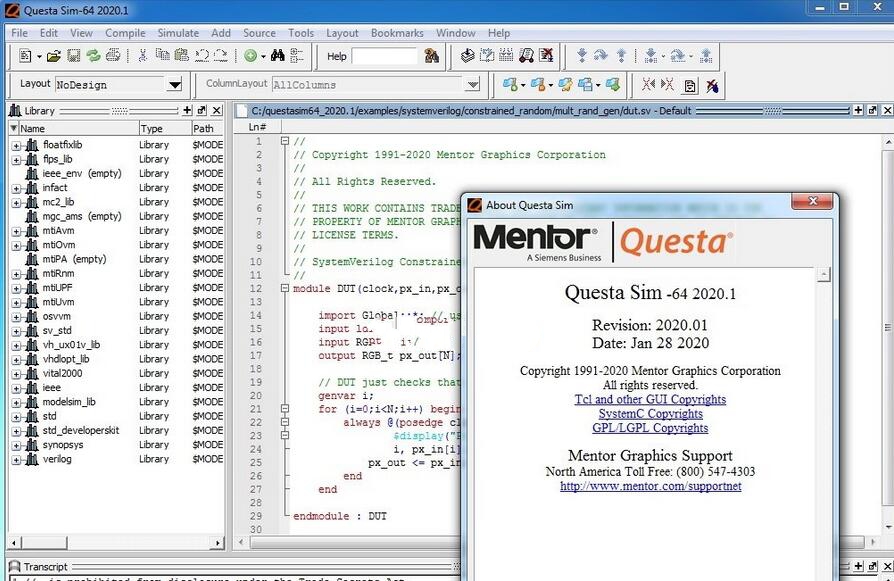The image size is (894, 581).
Task: Click the crossed-out bug icon in toolbar
Action: coord(712,86)
